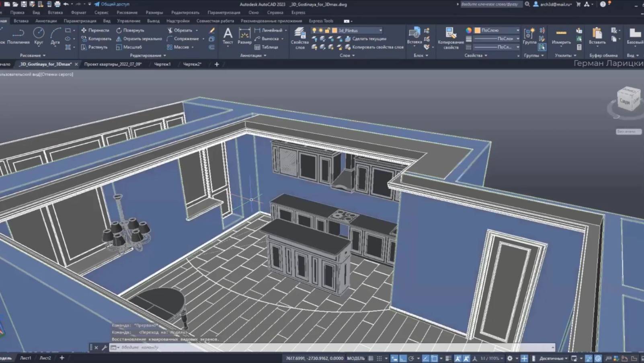The image size is (644, 363).
Task: Open the 3d_Plintus layer dropdown
Action: (x=380, y=30)
